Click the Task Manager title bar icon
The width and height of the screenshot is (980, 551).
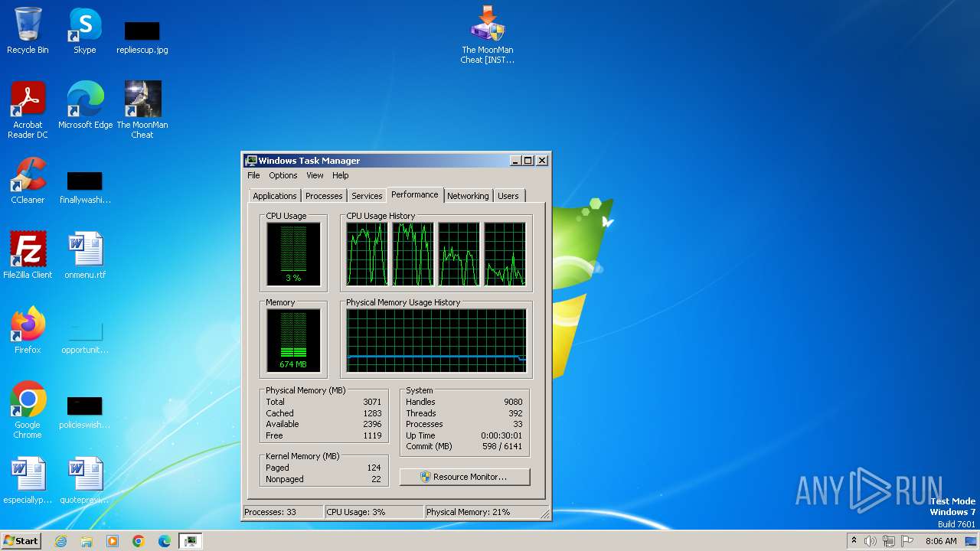click(250, 161)
